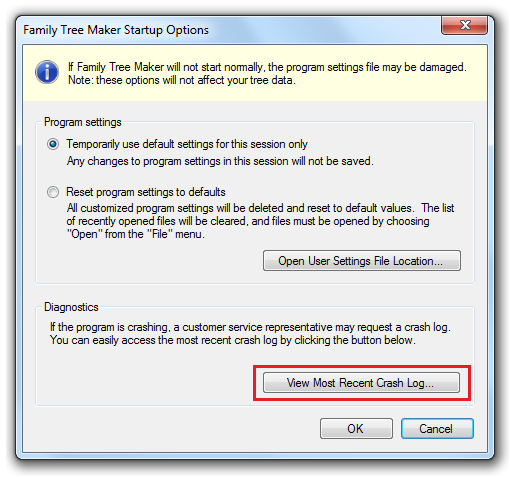Click the note about tree data not affected
This screenshot has width=510, height=478.
click(x=182, y=80)
